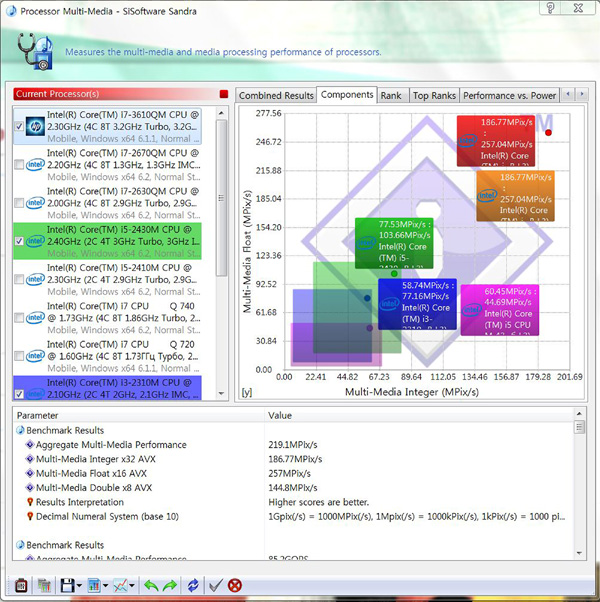Image resolution: width=600 pixels, height=602 pixels.
Task: Click the help question mark button
Action: click(x=550, y=8)
